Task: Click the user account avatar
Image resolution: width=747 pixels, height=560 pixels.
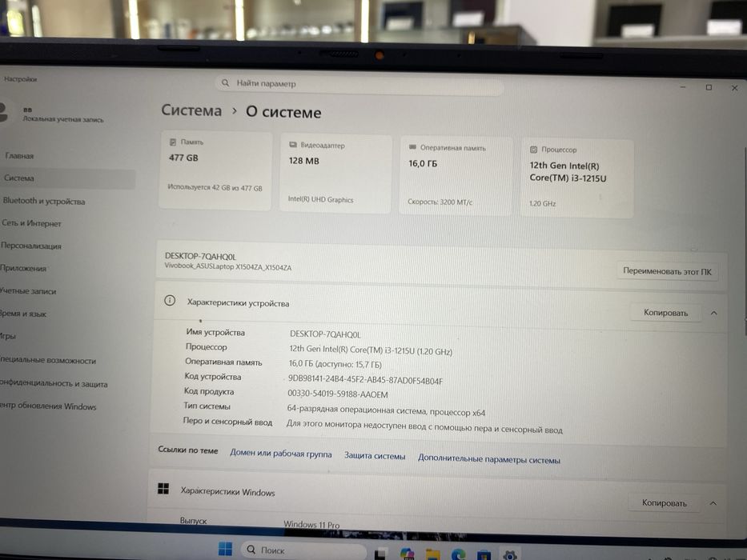Action: (x=4, y=112)
